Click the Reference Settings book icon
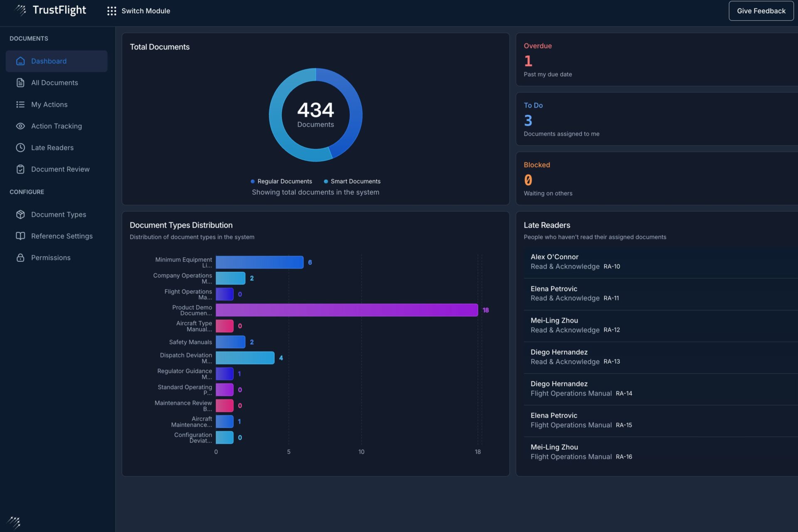798x532 pixels. coord(21,236)
